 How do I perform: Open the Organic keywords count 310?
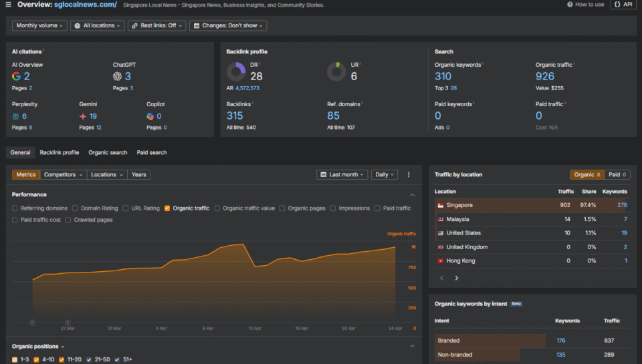tap(443, 76)
